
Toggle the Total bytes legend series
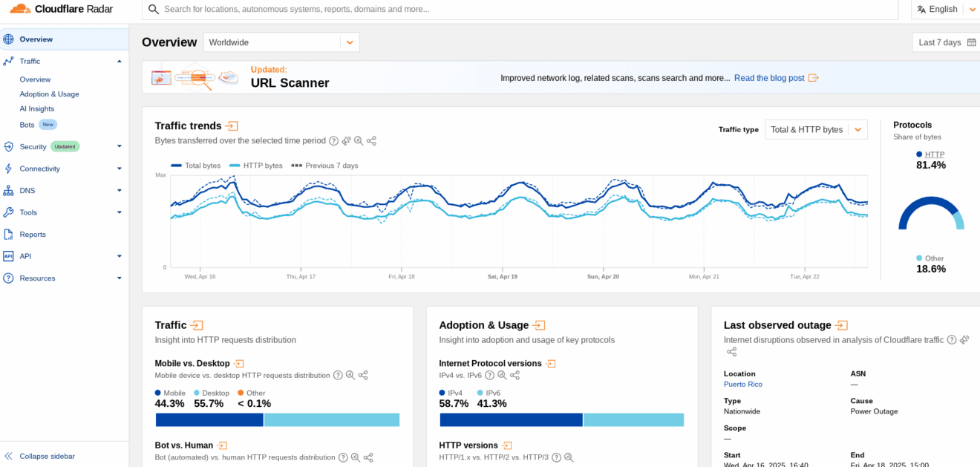196,166
